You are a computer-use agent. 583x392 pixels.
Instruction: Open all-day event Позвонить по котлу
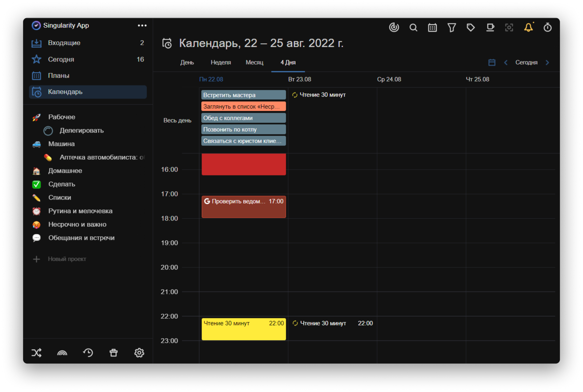click(x=244, y=129)
